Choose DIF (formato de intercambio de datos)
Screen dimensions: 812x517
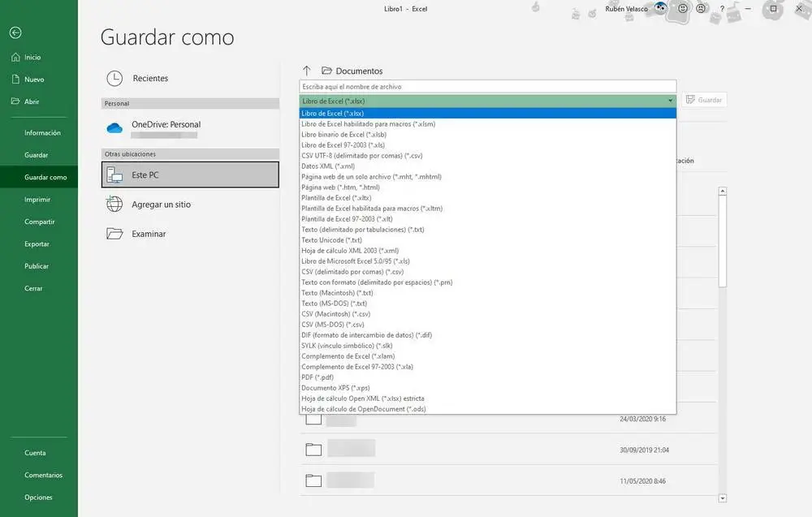[x=488, y=335]
